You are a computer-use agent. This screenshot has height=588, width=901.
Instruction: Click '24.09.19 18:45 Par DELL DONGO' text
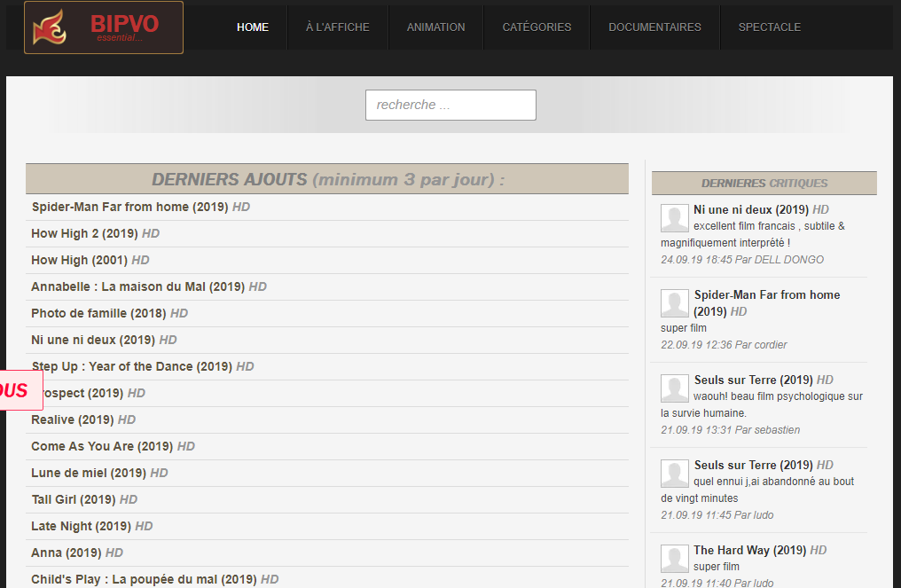[742, 260]
